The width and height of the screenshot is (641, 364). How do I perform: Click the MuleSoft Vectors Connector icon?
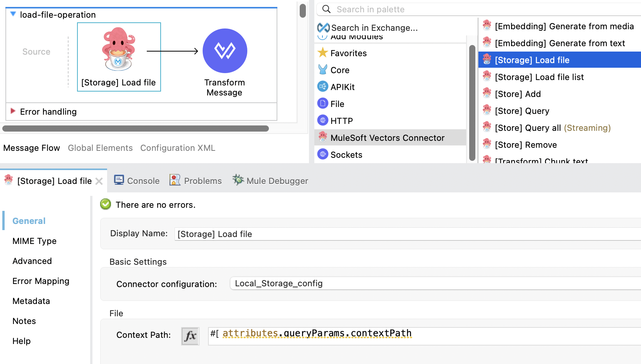click(323, 137)
